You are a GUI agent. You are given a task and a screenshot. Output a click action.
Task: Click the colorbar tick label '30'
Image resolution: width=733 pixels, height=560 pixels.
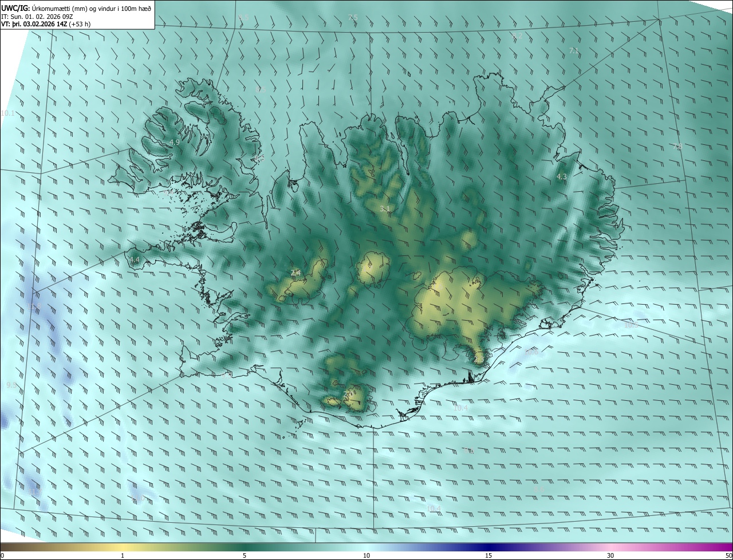tap(610, 555)
